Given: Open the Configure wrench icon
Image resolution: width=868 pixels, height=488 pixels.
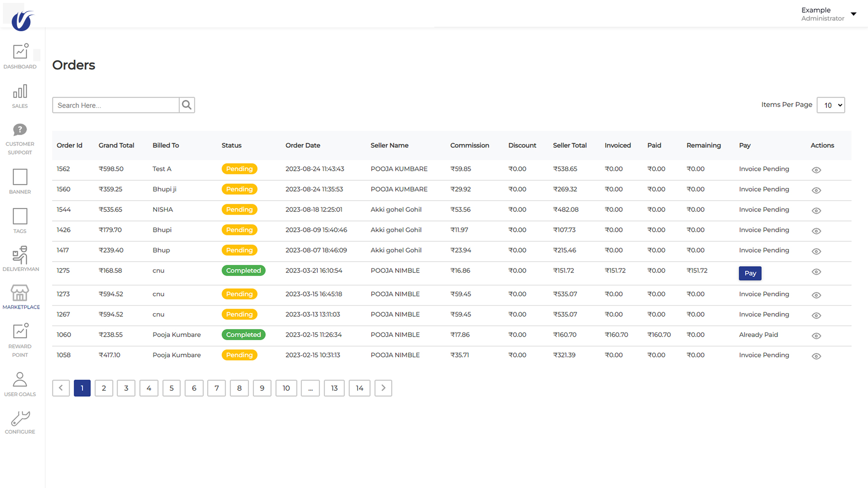Looking at the screenshot, I should [20, 418].
